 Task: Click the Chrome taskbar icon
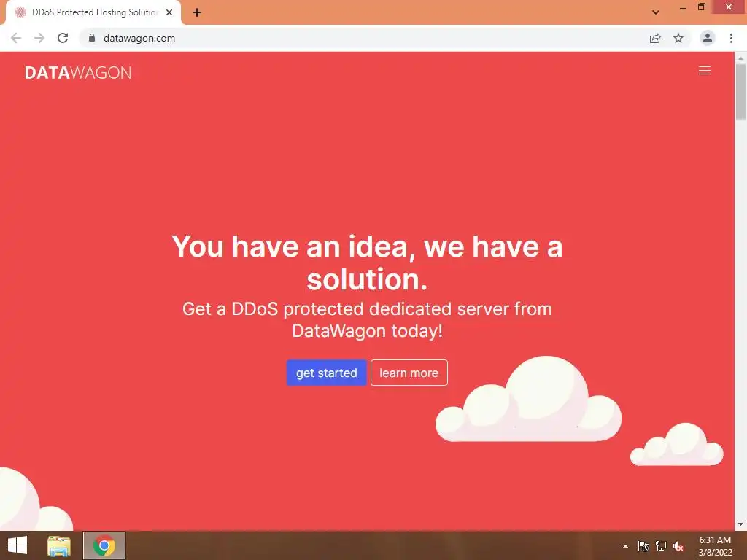(x=104, y=545)
